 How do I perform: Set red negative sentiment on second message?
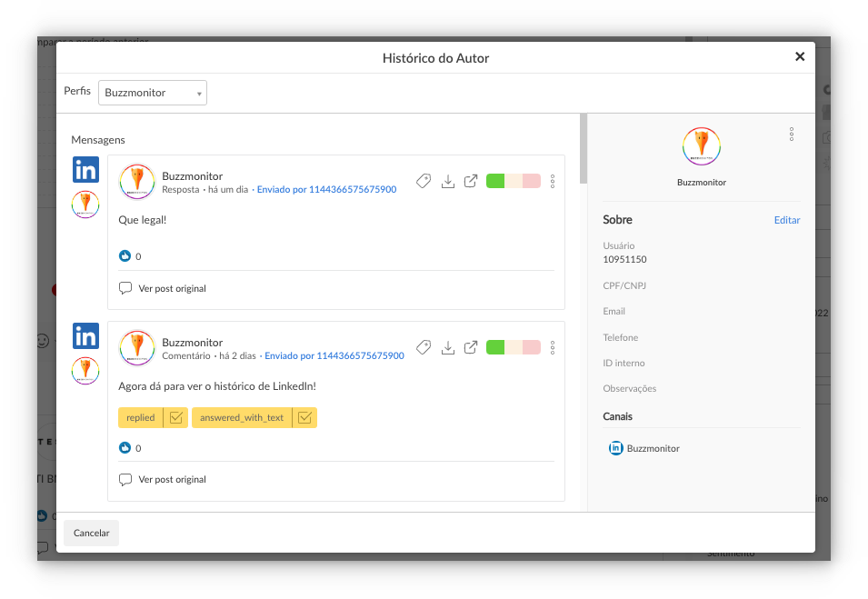[532, 347]
